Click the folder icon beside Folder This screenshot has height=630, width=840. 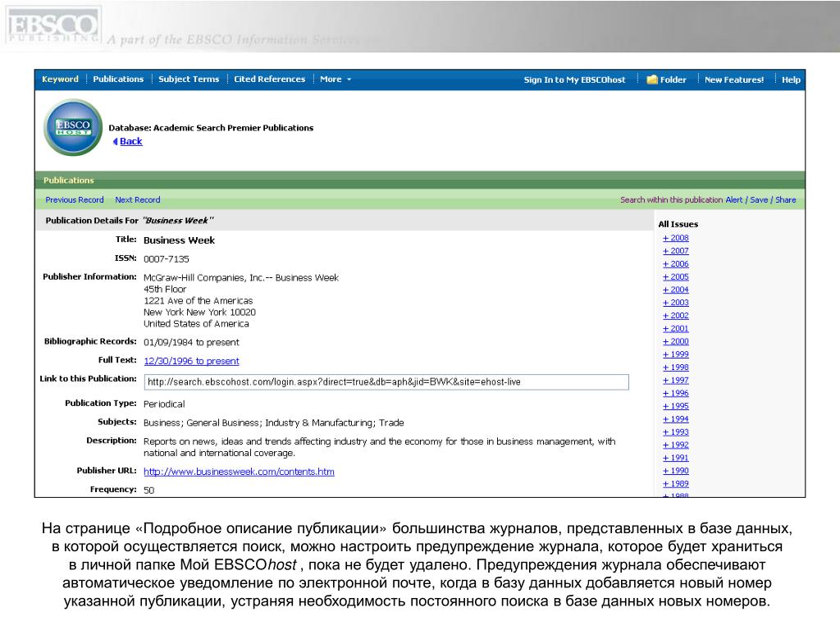(652, 80)
